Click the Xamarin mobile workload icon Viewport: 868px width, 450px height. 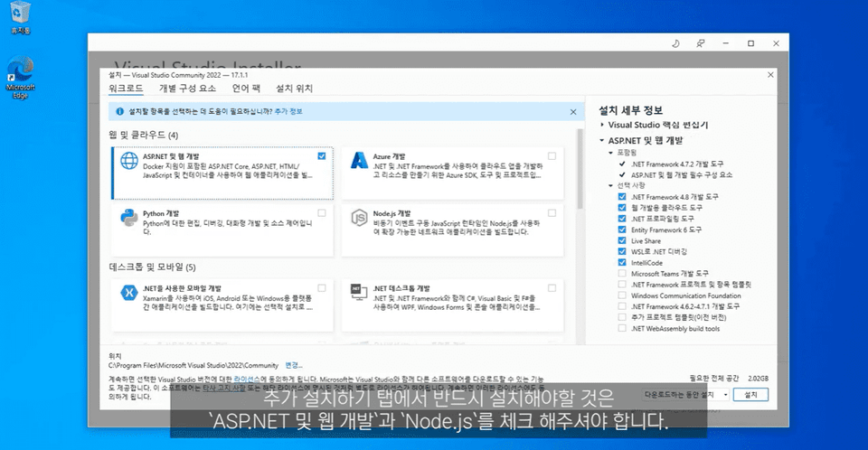(129, 293)
